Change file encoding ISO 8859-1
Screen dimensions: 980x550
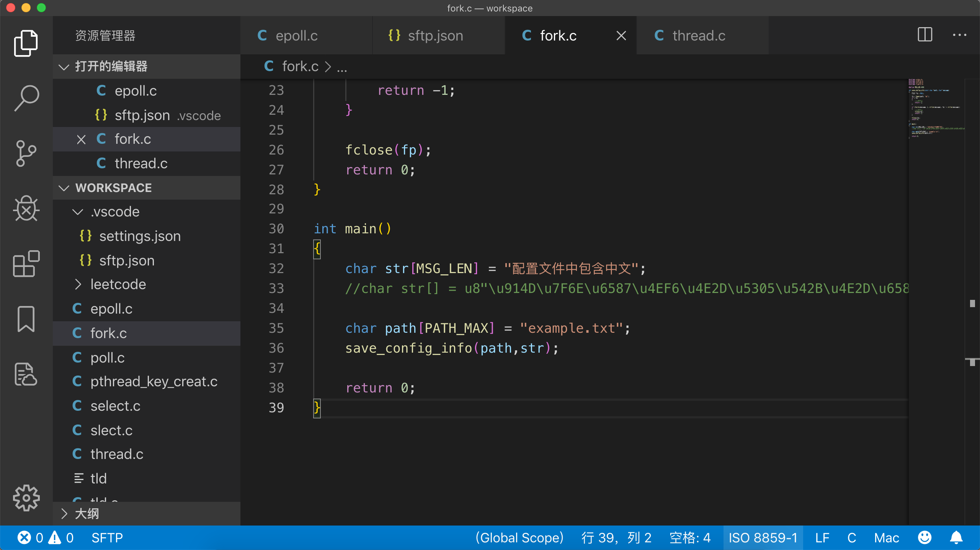click(x=763, y=538)
